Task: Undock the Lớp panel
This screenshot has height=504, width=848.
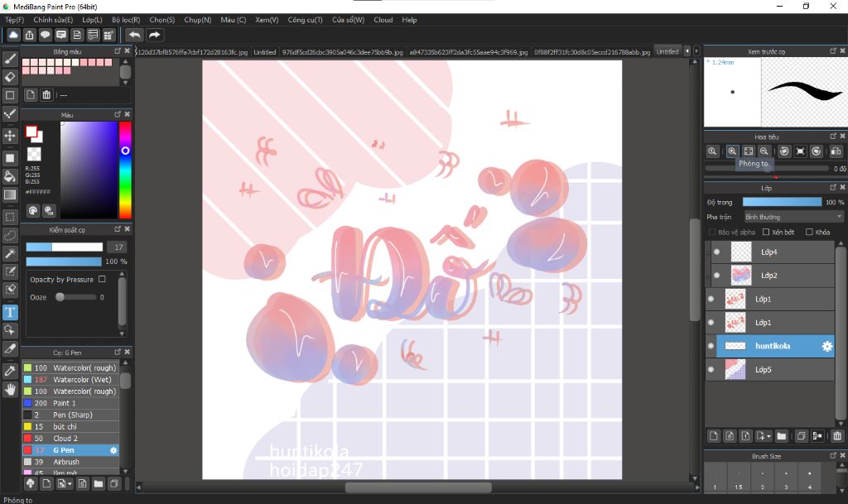Action: tap(833, 187)
